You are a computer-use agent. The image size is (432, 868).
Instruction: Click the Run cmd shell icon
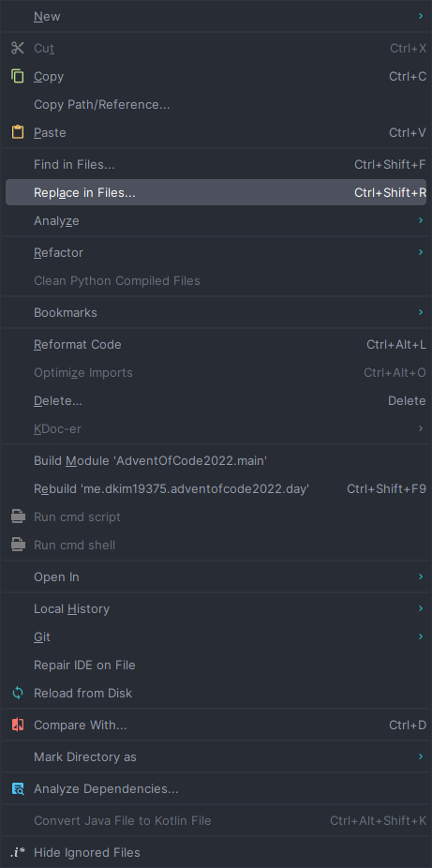18,546
